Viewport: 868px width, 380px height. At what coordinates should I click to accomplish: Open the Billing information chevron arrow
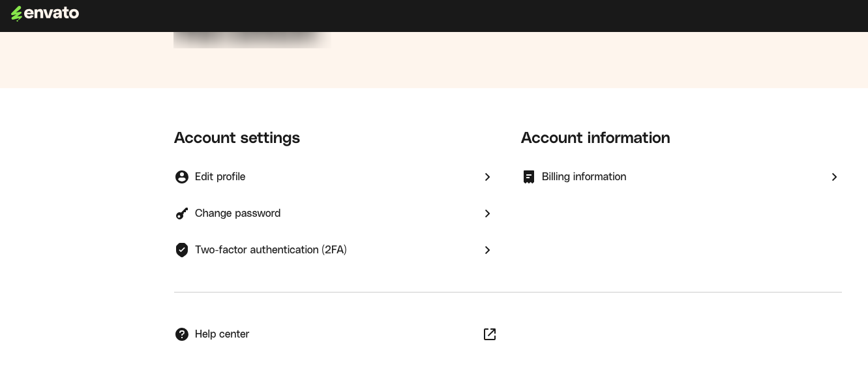pyautogui.click(x=834, y=177)
